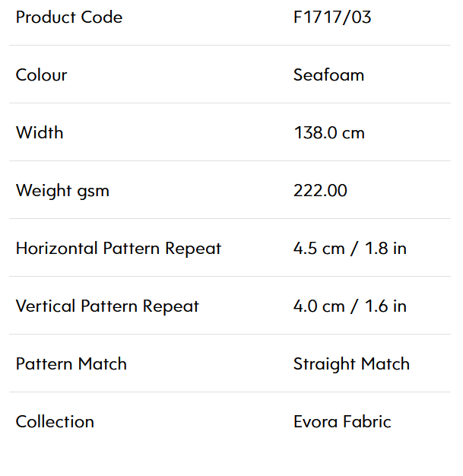Click the Seafoam colour value

(328, 75)
